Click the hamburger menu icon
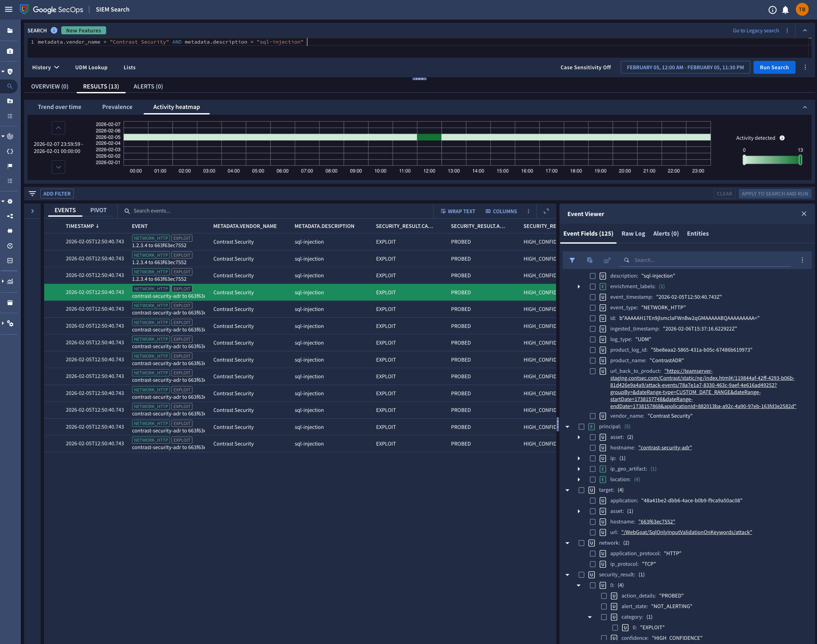817x644 pixels. (9, 9)
